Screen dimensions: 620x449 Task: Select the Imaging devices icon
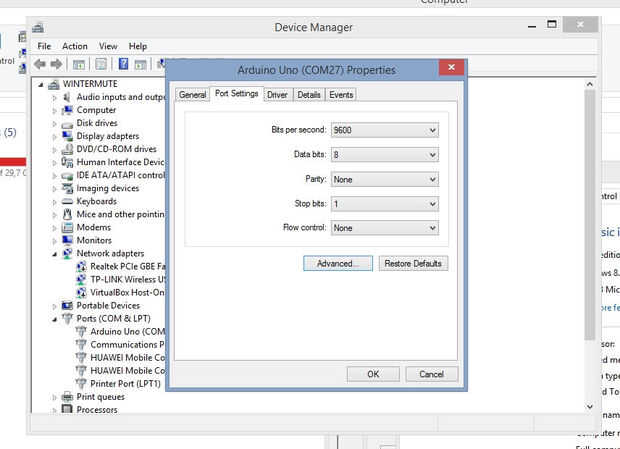click(67, 188)
